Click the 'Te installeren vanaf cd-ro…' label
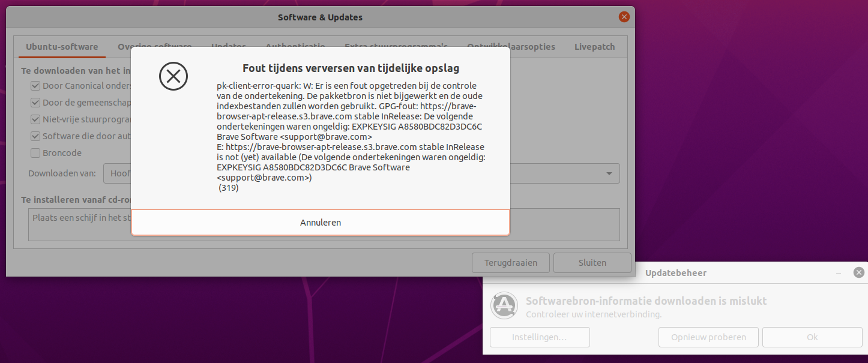Image resolution: width=868 pixels, height=363 pixels. (x=76, y=199)
